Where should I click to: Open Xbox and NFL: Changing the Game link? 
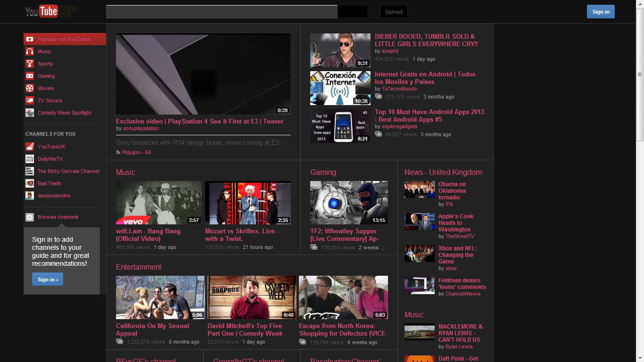coord(457,255)
